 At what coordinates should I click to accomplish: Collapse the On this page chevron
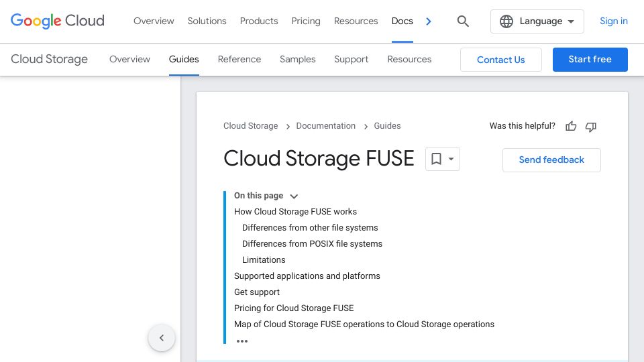[x=294, y=196]
